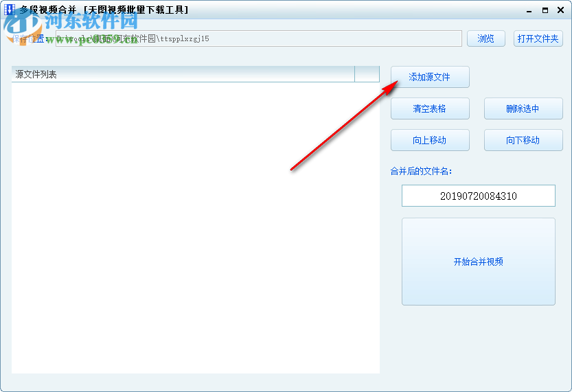Screen dimensions: 572x392
Task: Click the 合并后的文件名 label
Action: coord(421,171)
